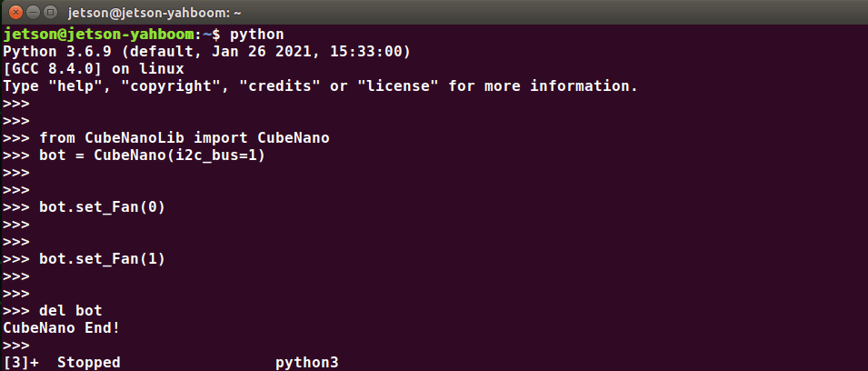Click the python3 text in job line
Screen dimensions: 868x371
click(x=306, y=363)
